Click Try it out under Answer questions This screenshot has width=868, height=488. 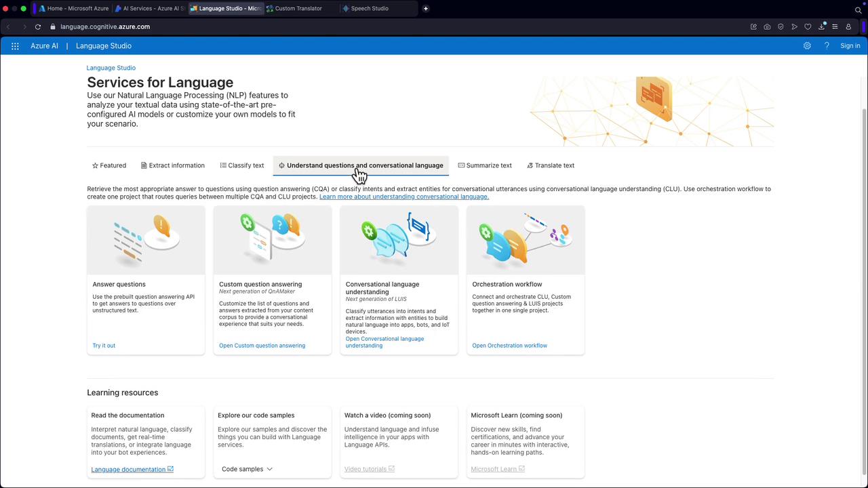point(104,346)
